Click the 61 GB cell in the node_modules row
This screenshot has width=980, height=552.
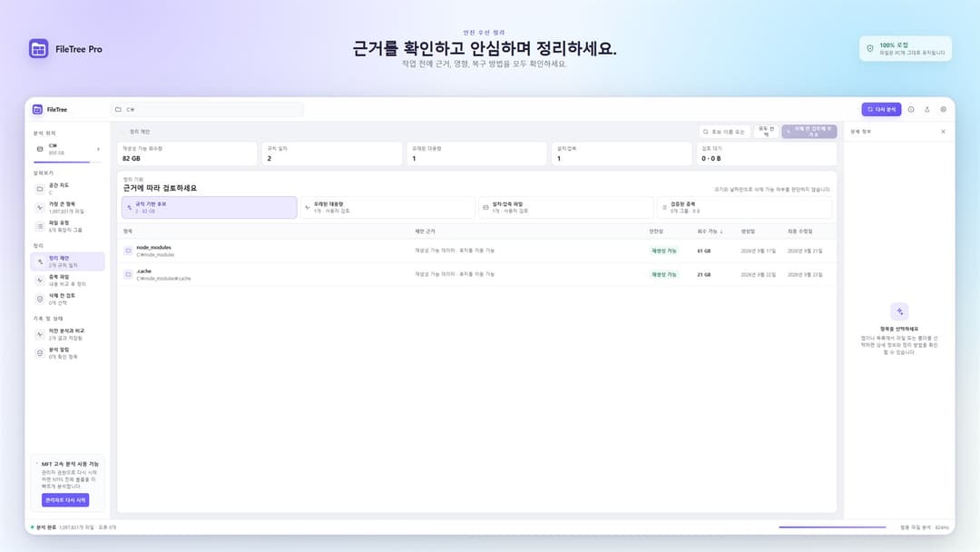(x=704, y=251)
